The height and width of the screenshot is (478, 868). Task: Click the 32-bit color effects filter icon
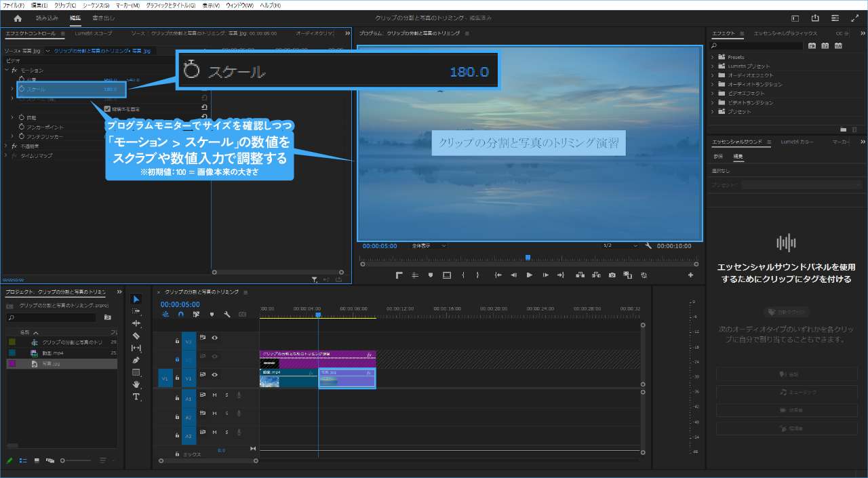tap(825, 45)
